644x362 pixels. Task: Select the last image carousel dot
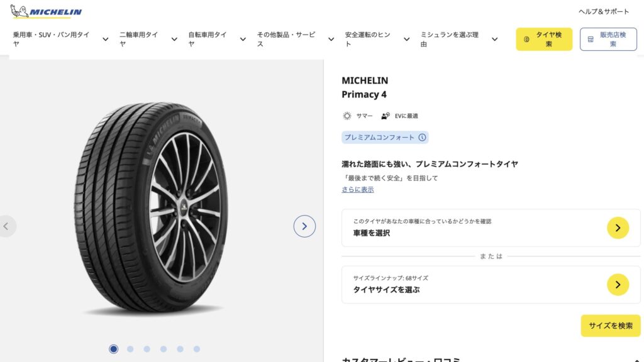(x=197, y=349)
